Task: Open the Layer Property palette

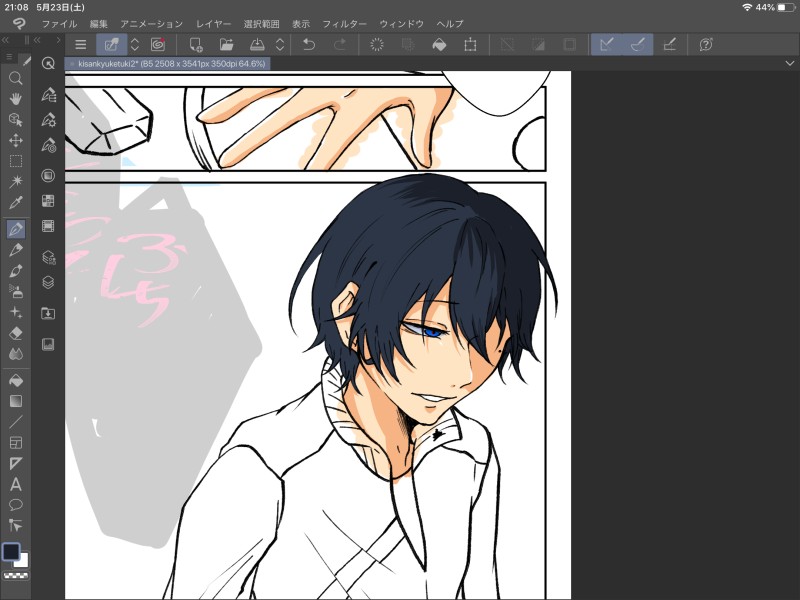Action: 48,257
